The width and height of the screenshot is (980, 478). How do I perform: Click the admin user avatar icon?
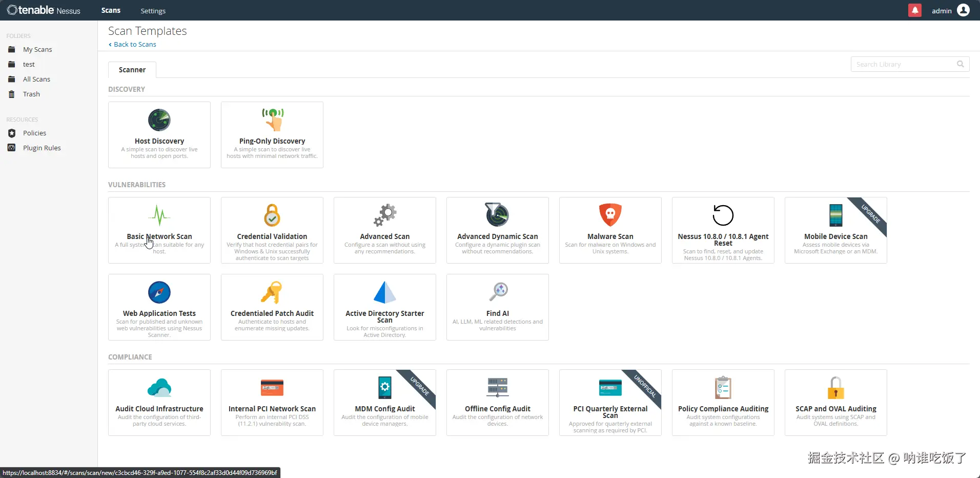(x=964, y=10)
